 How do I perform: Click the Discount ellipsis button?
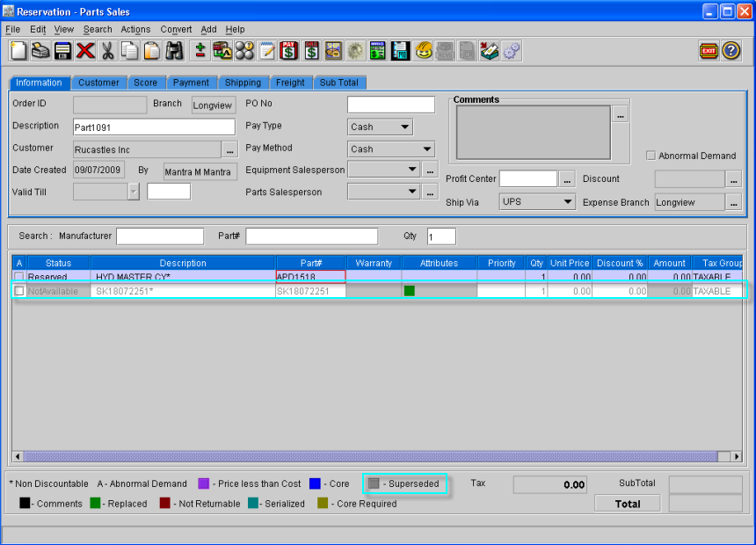[x=733, y=179]
